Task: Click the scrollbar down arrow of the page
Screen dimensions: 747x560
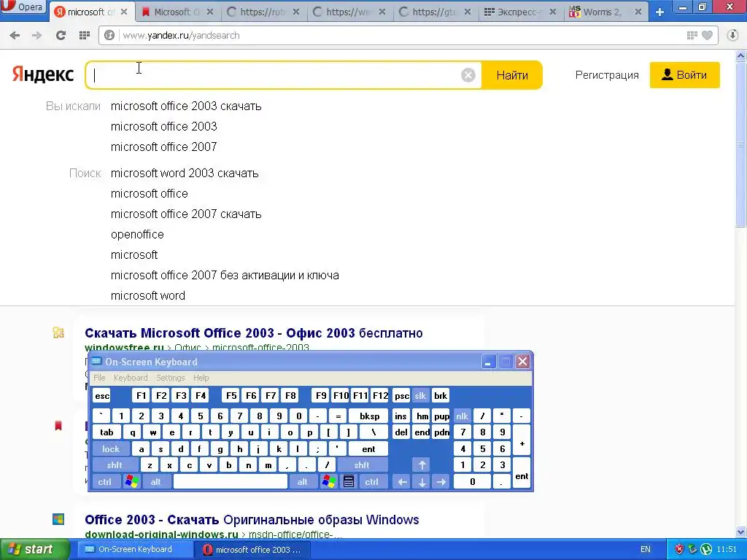Action: (x=740, y=532)
